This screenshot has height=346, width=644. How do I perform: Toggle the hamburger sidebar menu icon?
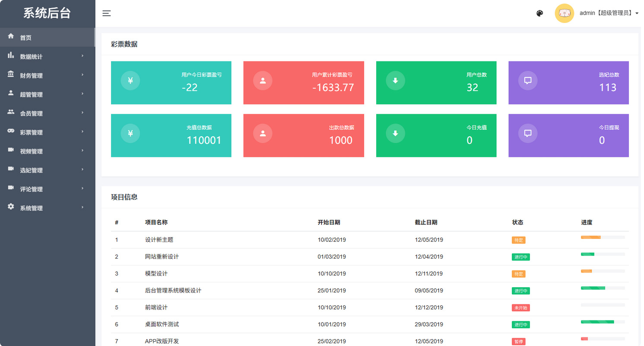pos(106,13)
